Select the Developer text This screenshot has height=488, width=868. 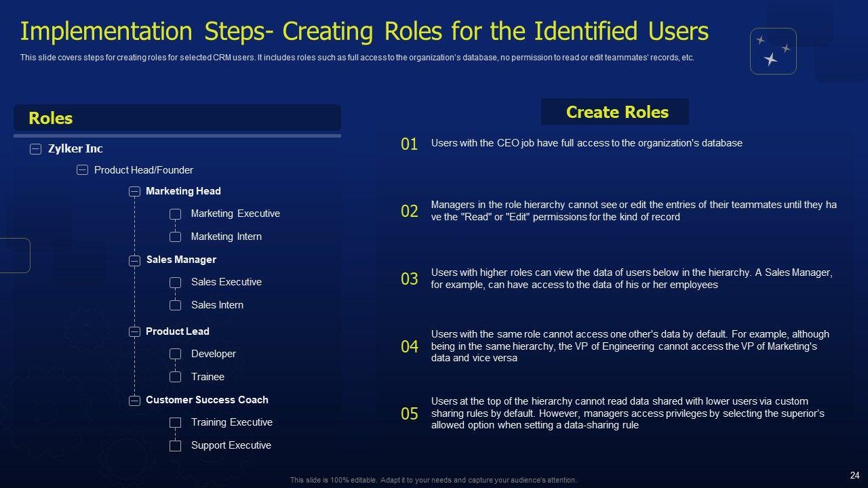pyautogui.click(x=214, y=354)
